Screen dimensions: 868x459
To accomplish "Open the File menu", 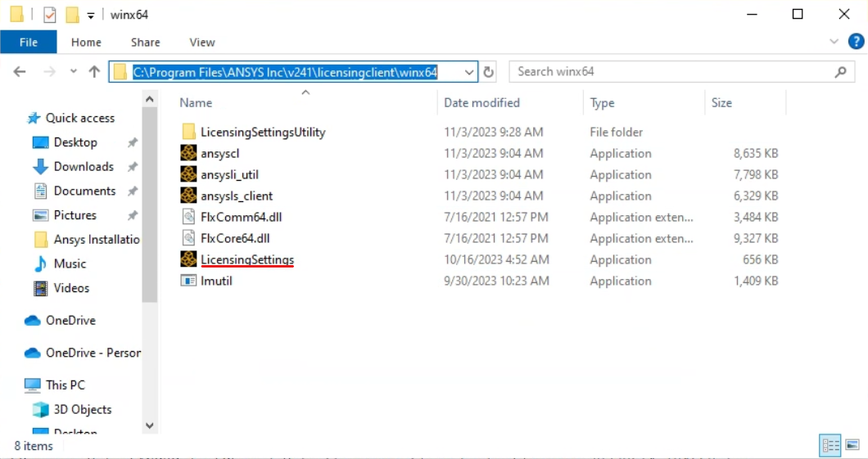I will 28,43.
